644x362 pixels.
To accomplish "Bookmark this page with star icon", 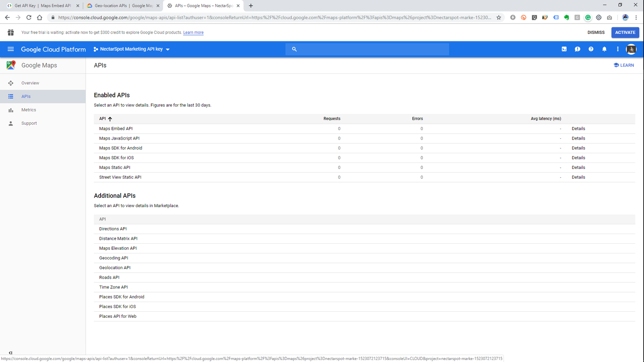I will click(x=499, y=17).
